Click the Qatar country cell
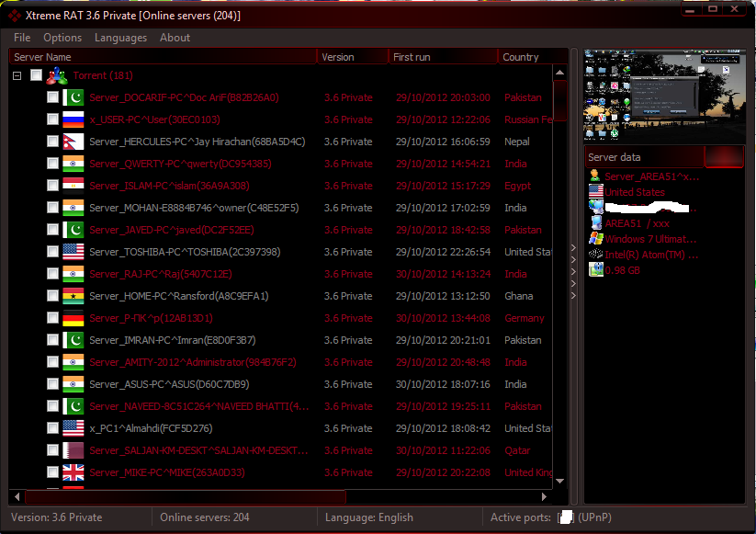The height and width of the screenshot is (534, 756). [517, 450]
